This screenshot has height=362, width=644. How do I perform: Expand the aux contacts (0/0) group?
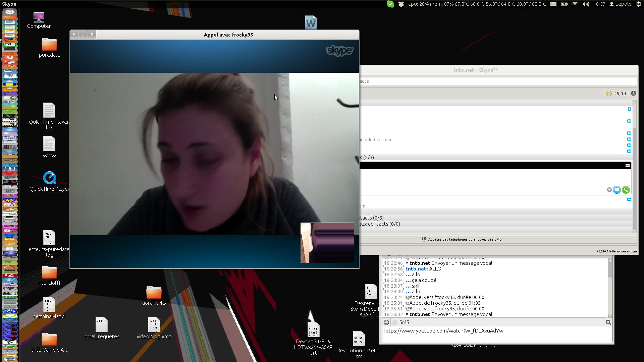pyautogui.click(x=380, y=224)
